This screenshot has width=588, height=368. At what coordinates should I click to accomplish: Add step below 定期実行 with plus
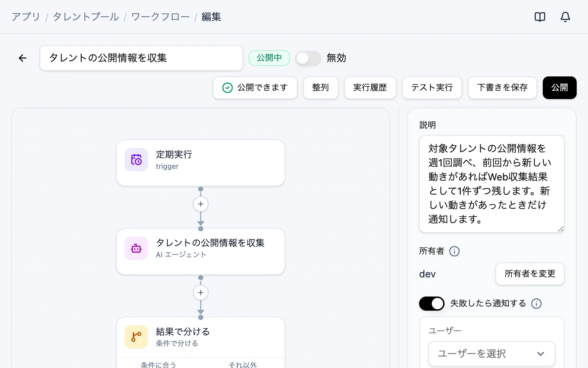click(201, 204)
